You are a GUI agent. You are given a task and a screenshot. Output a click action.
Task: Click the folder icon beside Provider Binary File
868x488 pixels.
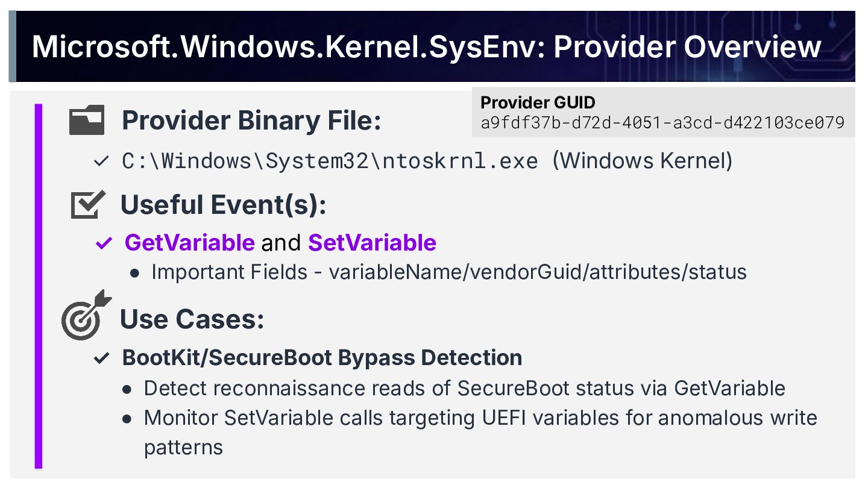coord(87,120)
